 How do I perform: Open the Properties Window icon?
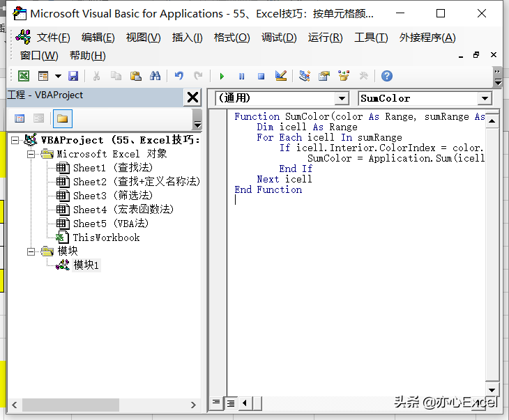324,76
